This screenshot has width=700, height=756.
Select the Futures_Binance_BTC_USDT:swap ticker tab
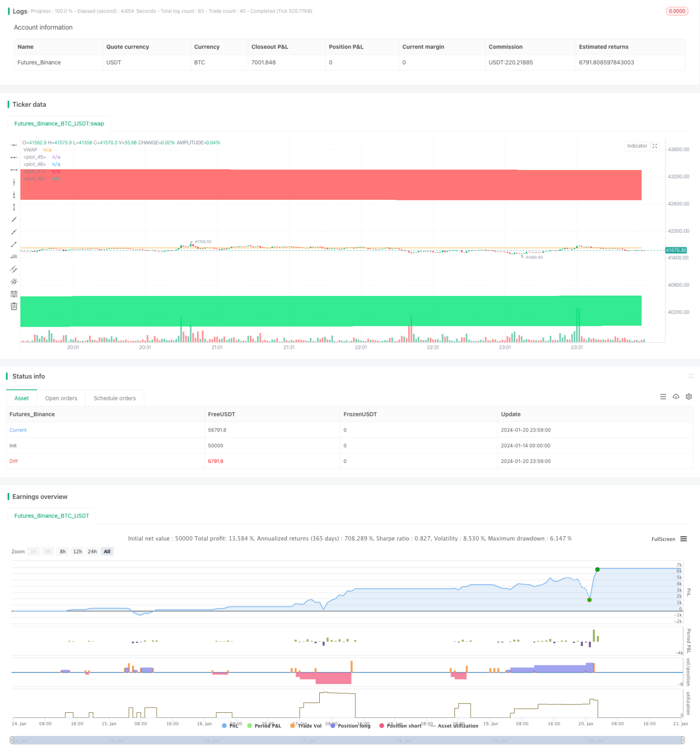point(59,123)
